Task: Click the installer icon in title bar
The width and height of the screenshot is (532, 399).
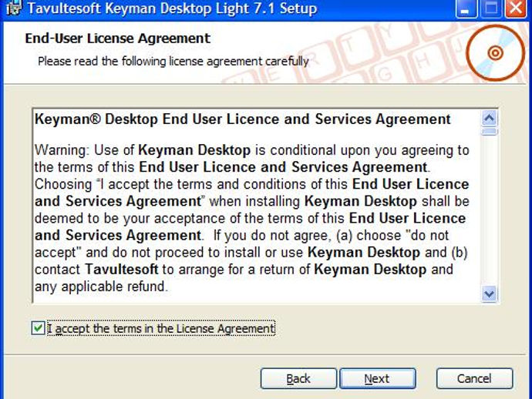Action: point(14,8)
